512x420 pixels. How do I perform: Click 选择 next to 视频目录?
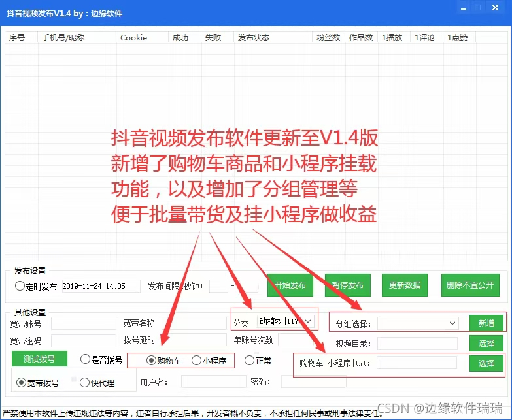[x=486, y=343]
